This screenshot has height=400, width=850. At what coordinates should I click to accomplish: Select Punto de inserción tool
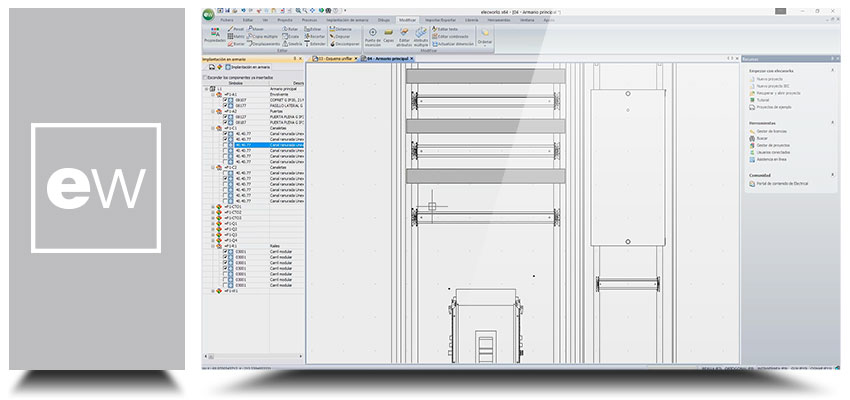(x=372, y=36)
